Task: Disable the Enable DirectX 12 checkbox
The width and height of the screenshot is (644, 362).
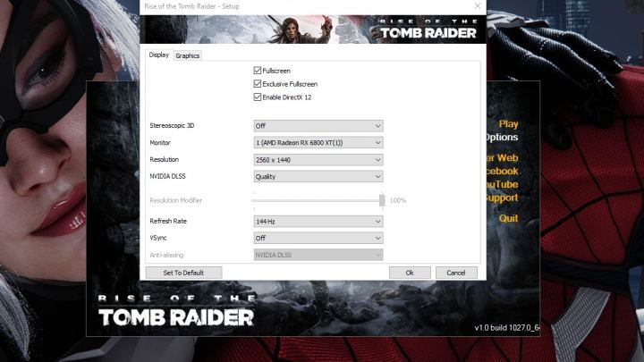Action: [258, 97]
